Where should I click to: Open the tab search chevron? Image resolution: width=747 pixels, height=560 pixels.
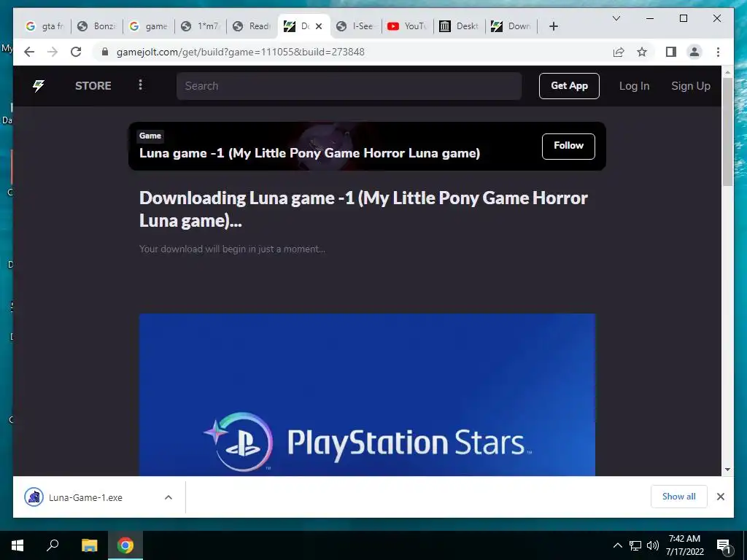[616, 18]
